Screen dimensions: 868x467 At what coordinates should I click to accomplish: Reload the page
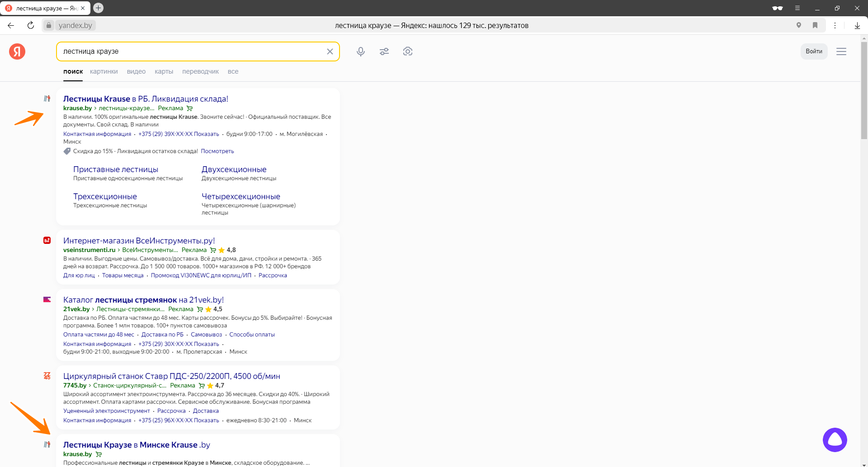coord(31,25)
